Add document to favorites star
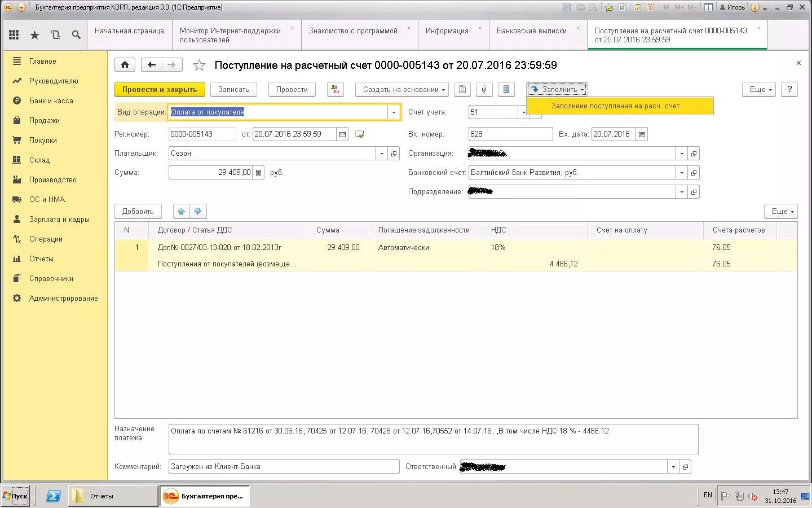The height and width of the screenshot is (508, 812). (x=199, y=65)
